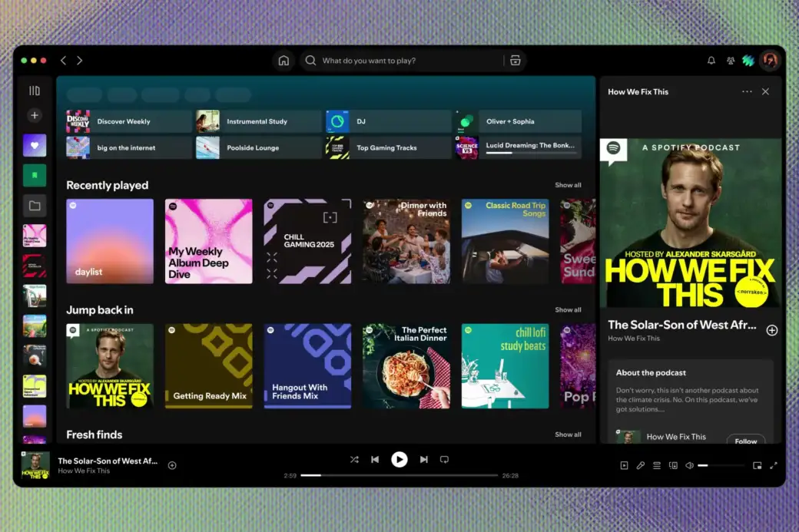Open Spotify Wrapped-style green icon near avatar
This screenshot has width=799, height=532.
[748, 61]
